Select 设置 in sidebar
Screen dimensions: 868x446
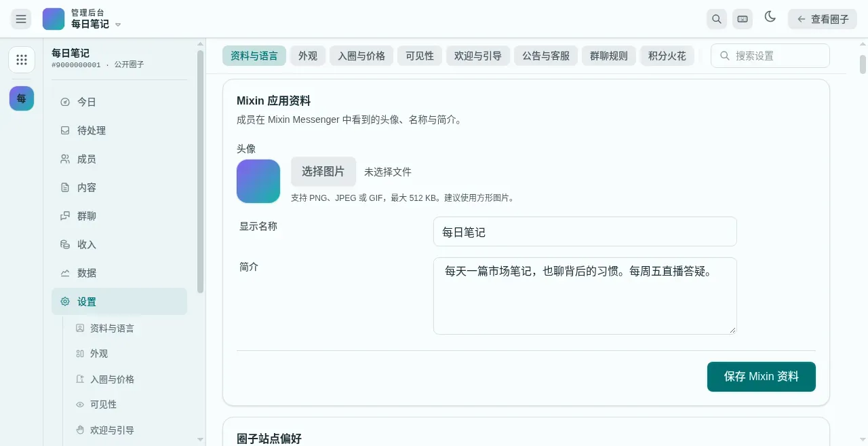pyautogui.click(x=119, y=301)
